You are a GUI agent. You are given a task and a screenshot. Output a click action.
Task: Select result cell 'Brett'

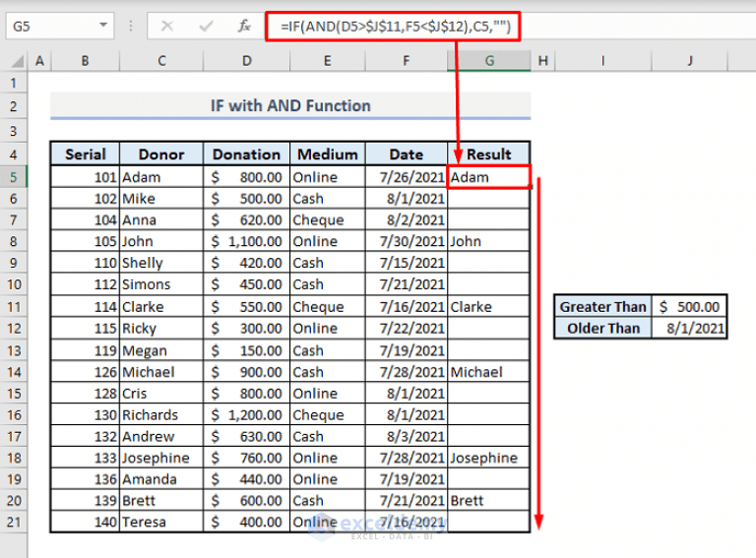point(489,501)
